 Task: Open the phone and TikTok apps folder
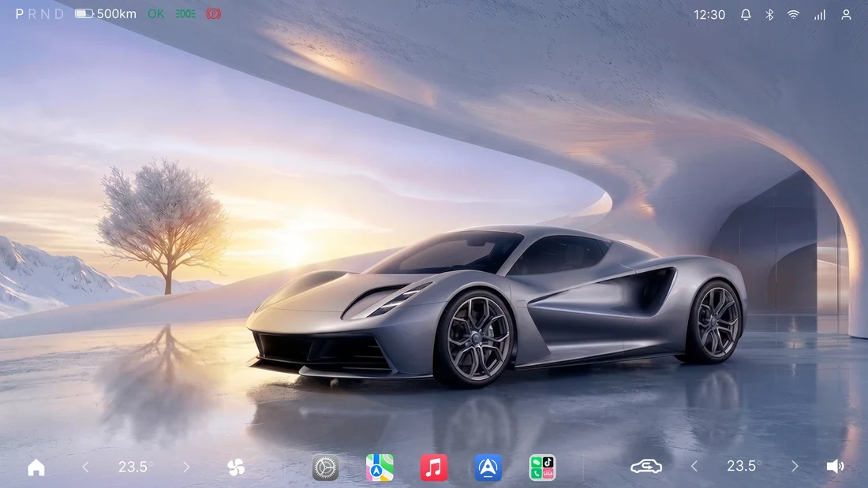pyautogui.click(x=542, y=468)
